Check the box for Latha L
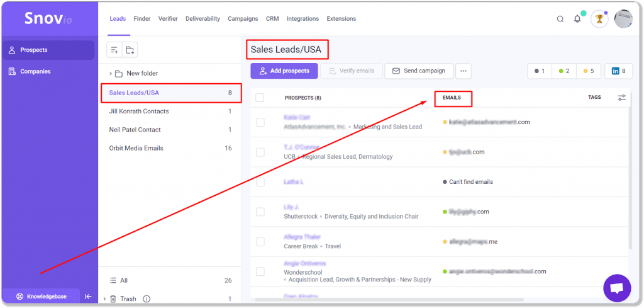The width and height of the screenshot is (644, 308). (260, 182)
